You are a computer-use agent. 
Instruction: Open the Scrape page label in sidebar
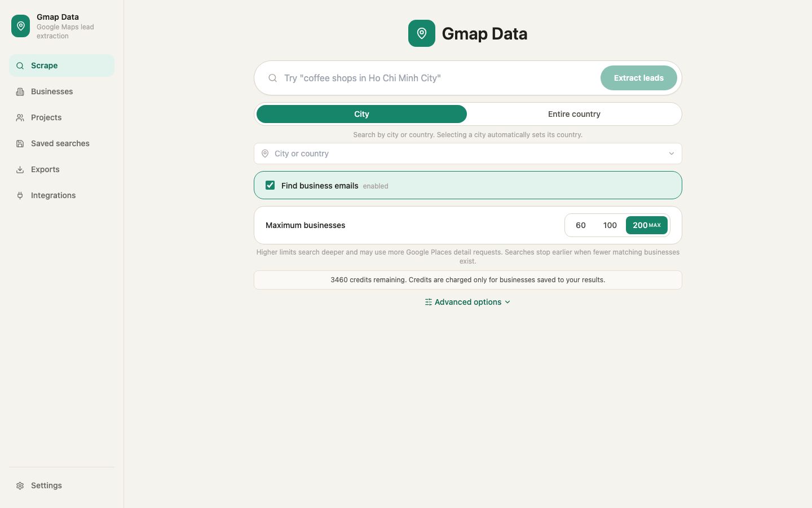[44, 65]
